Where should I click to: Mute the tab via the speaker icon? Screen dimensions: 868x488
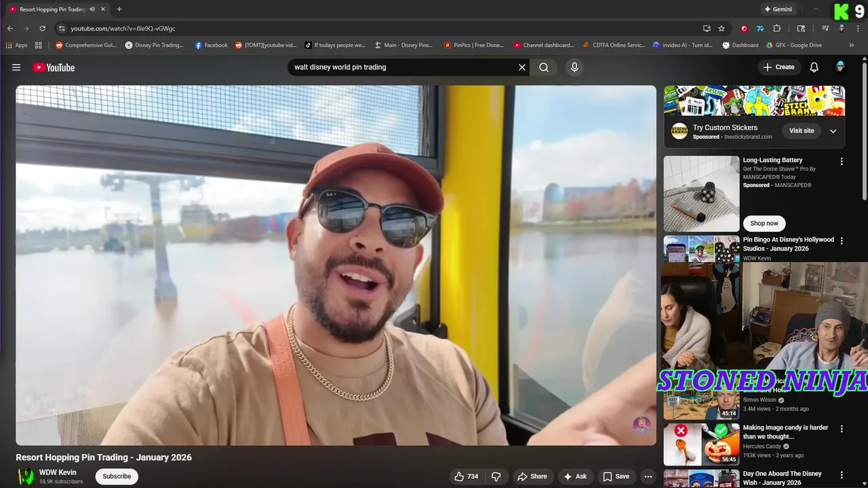pyautogui.click(x=92, y=9)
